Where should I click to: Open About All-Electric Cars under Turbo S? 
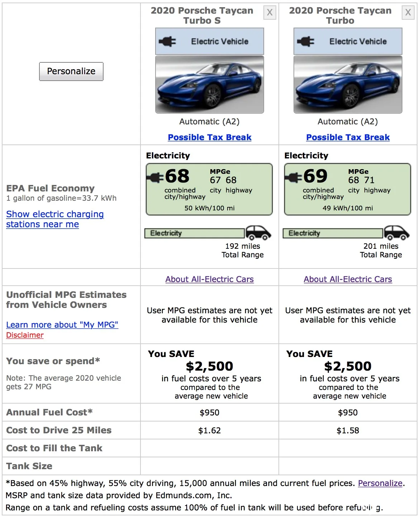click(x=210, y=279)
